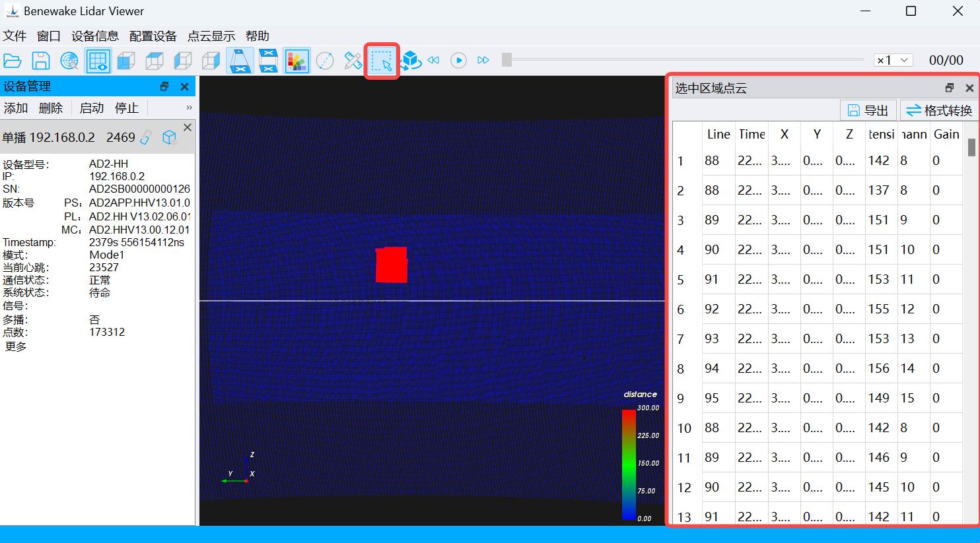980x543 pixels.
Task: Click the fast forward playback button
Action: (483, 60)
